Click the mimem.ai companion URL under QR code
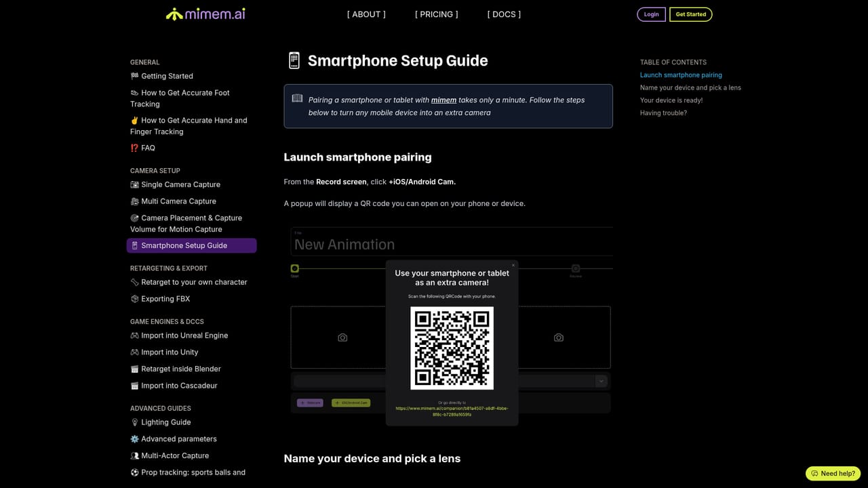 [x=452, y=411]
